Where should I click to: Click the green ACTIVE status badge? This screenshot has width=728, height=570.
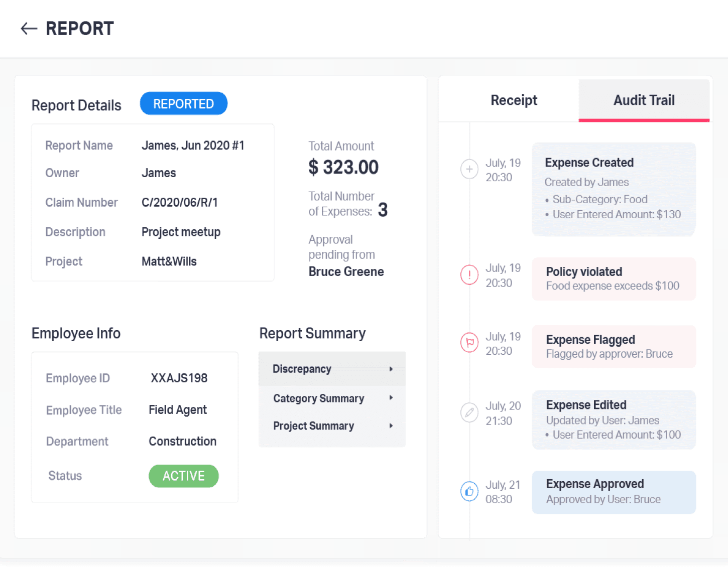pyautogui.click(x=184, y=476)
